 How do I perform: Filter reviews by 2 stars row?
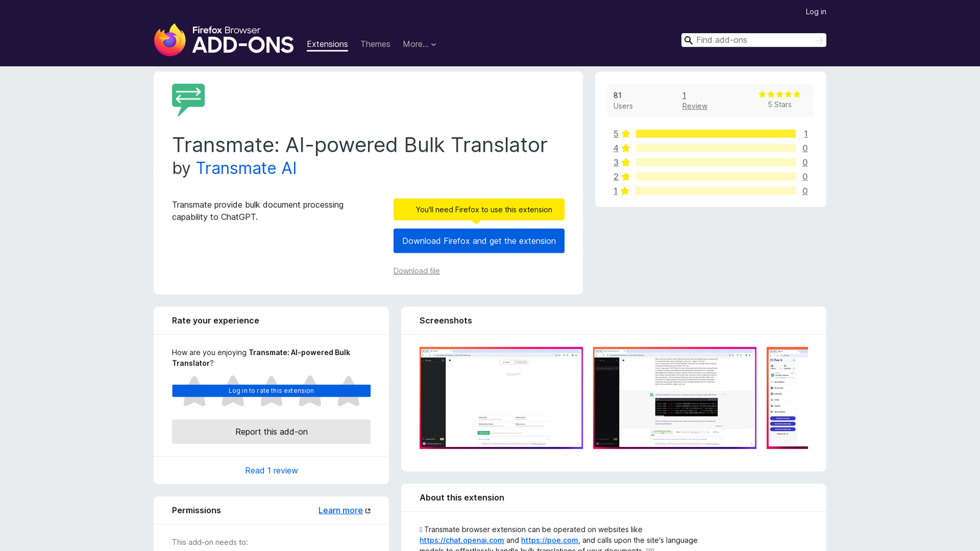pos(710,176)
